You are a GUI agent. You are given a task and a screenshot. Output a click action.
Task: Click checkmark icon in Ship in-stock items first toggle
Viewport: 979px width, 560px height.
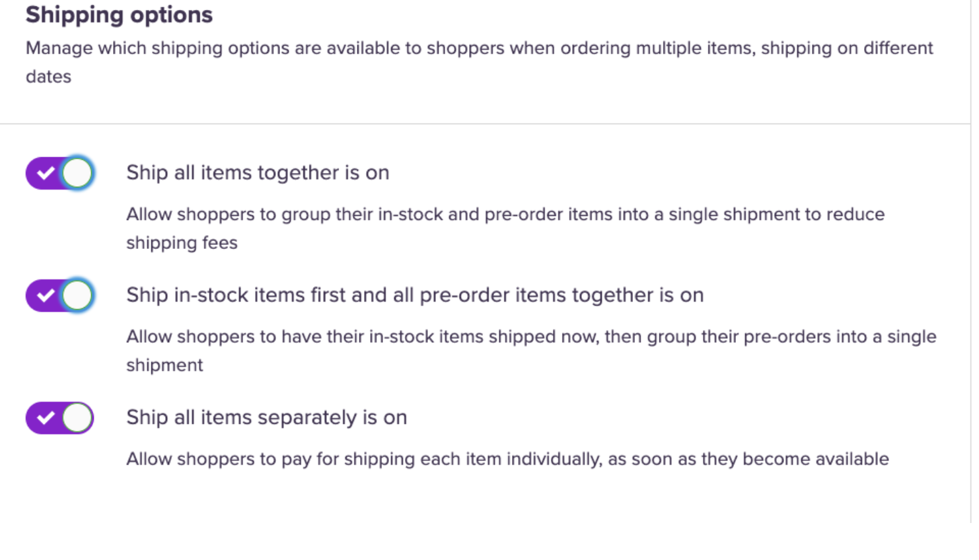coord(45,295)
